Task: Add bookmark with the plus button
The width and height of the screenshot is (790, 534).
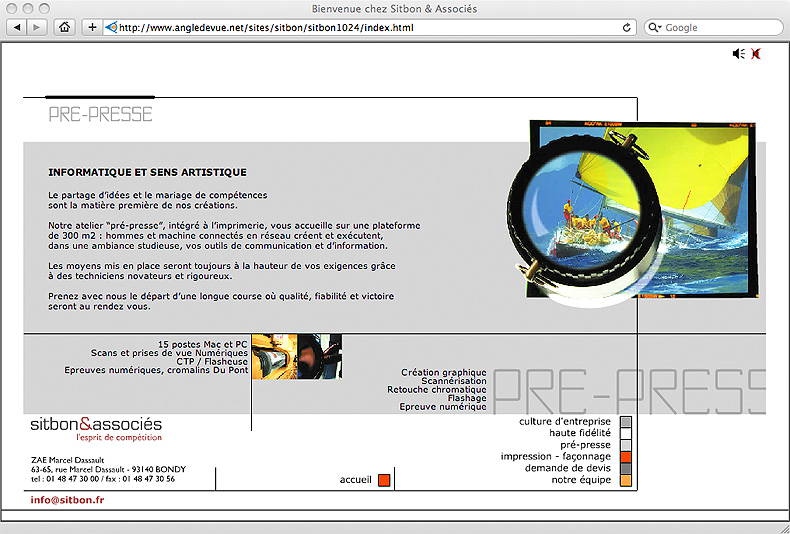Action: [x=92, y=27]
